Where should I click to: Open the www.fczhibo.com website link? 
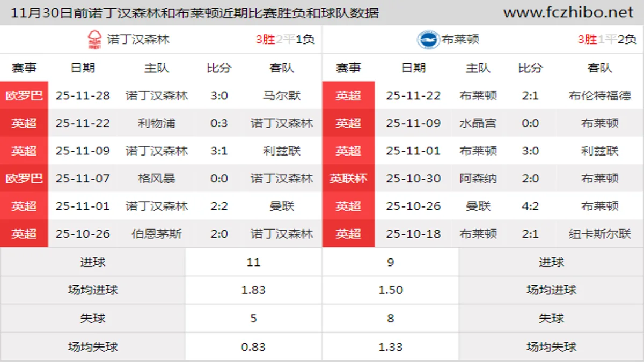point(568,11)
